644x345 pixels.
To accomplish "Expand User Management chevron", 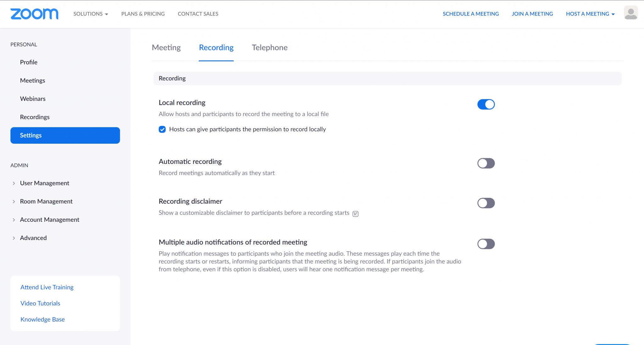I will pos(14,183).
